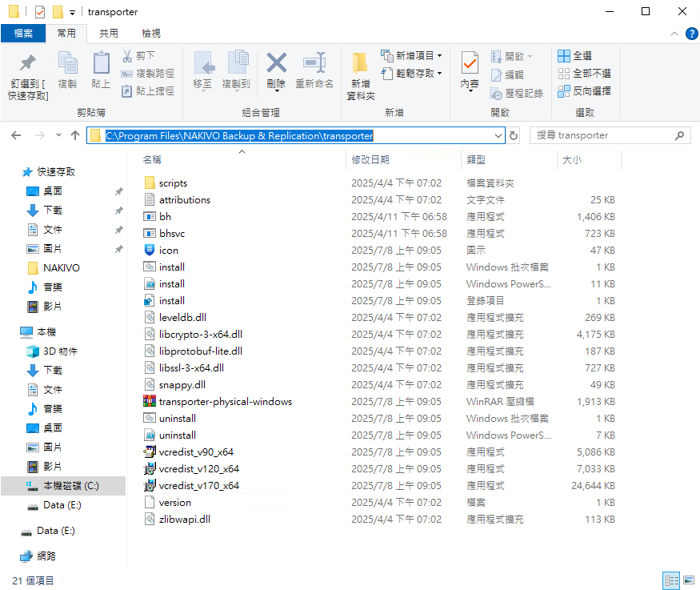Select transporter-physical-windows WinRAR archive

(x=225, y=402)
